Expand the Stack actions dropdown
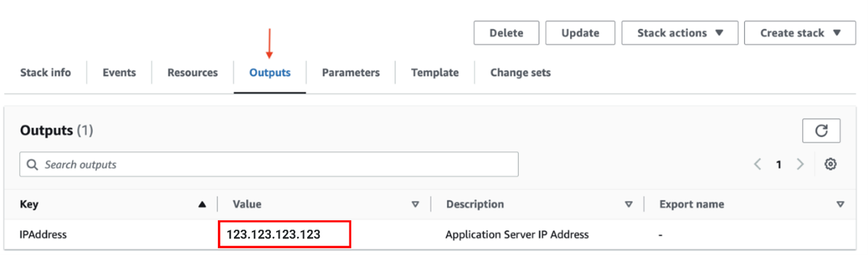The image size is (868, 255). [x=679, y=33]
